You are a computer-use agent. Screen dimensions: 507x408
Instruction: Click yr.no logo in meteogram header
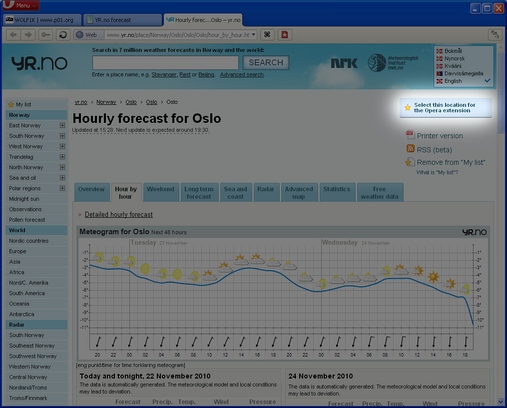pos(474,232)
